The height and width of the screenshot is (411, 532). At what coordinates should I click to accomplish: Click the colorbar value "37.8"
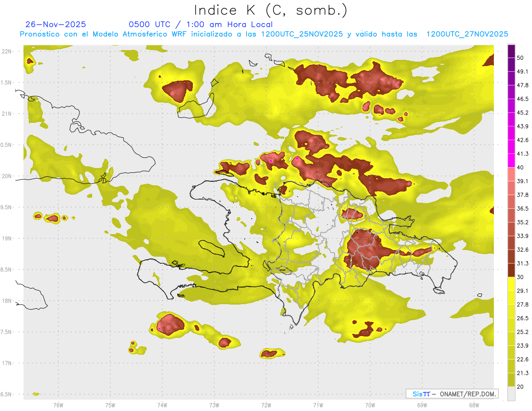pyautogui.click(x=523, y=195)
